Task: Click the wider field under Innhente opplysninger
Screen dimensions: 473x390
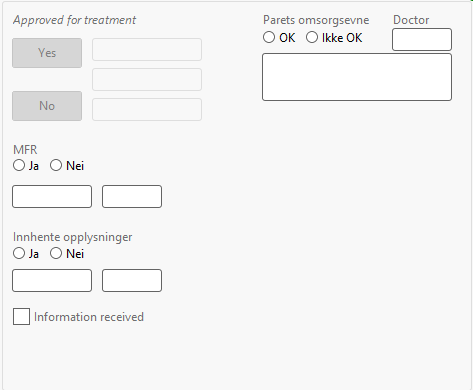Action: pos(52,281)
